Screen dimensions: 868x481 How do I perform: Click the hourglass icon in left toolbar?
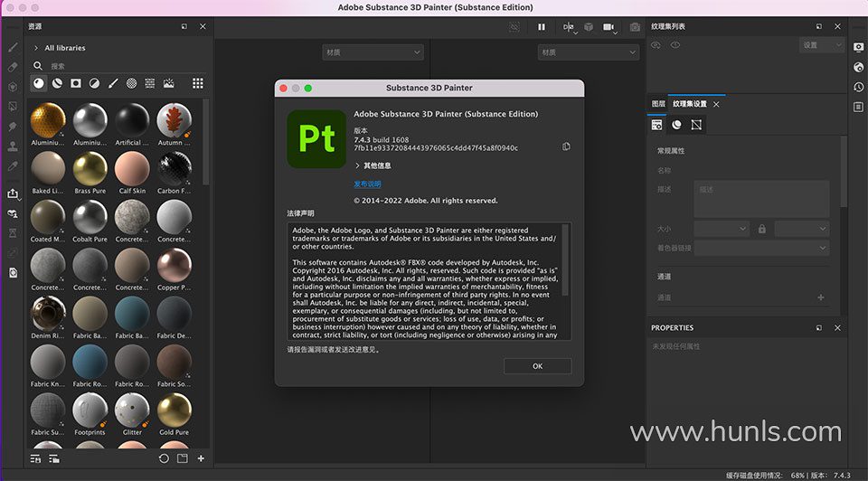13,233
